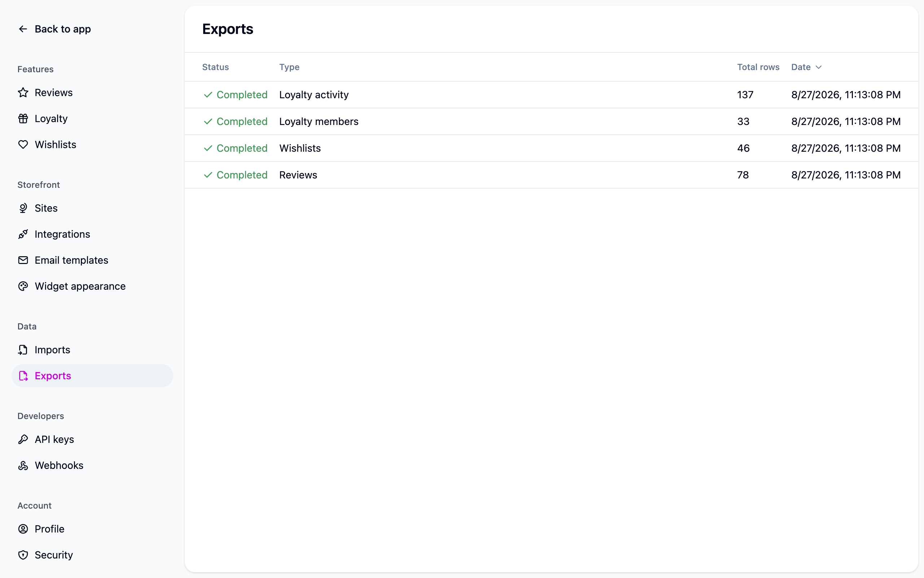Click the Sites globe icon
The image size is (924, 578).
23,208
